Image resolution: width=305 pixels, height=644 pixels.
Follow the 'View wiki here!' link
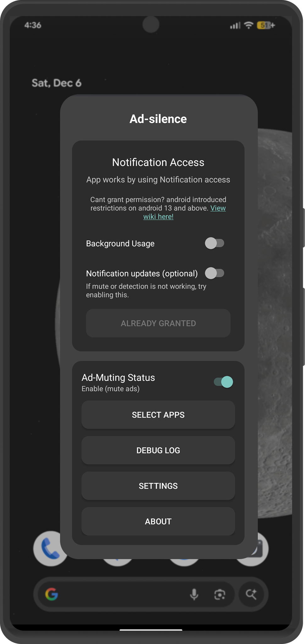tap(158, 217)
